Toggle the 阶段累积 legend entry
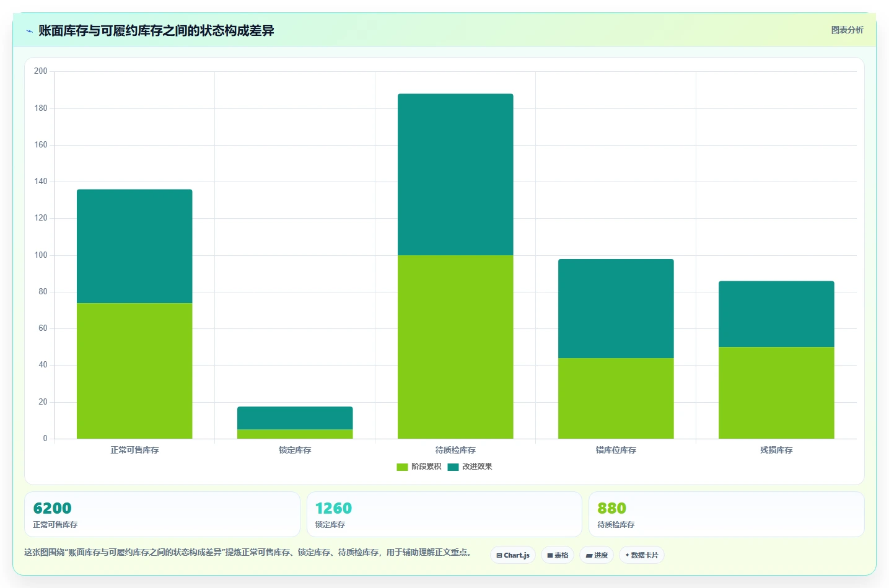Viewport: 889px width, 588px height. coord(419,467)
